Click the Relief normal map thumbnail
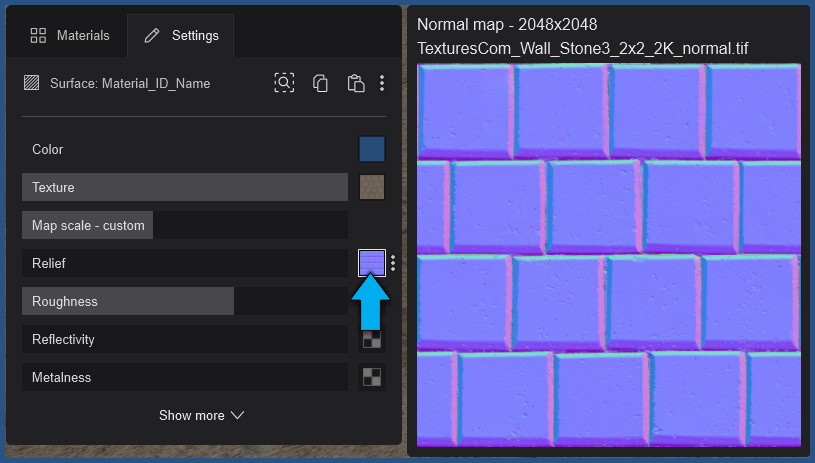 [x=371, y=263]
